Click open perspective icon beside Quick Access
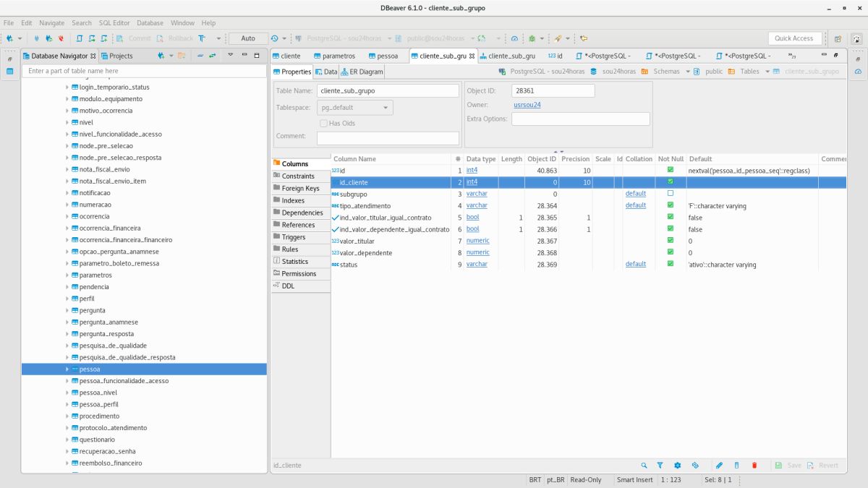Image resolution: width=868 pixels, height=488 pixels. pyautogui.click(x=838, y=38)
